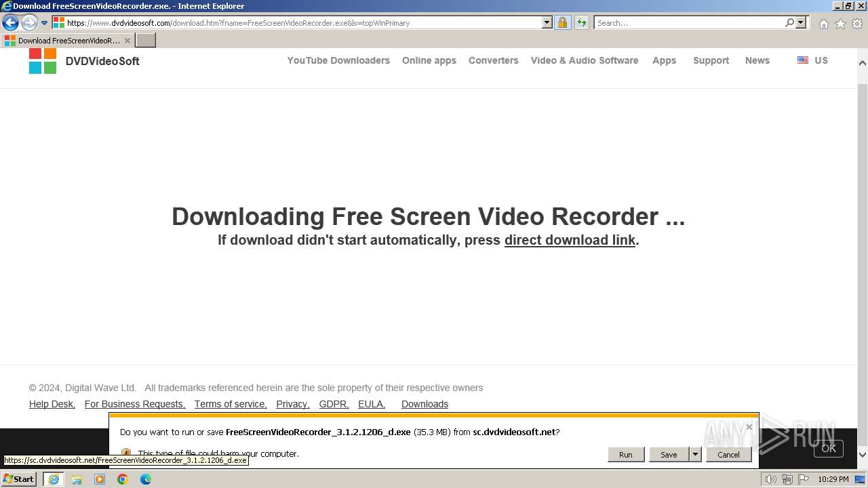868x488 pixels.
Task: Click the volume speaker tray icon
Action: (770, 479)
